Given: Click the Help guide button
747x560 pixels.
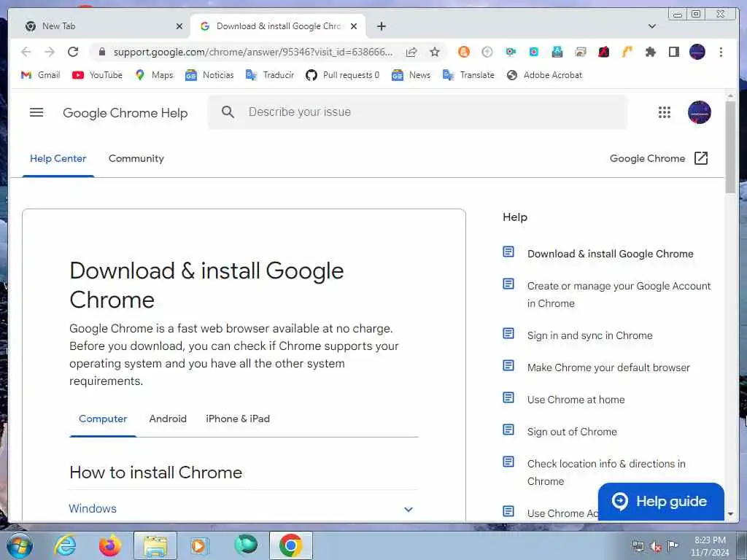Looking at the screenshot, I should [x=661, y=502].
